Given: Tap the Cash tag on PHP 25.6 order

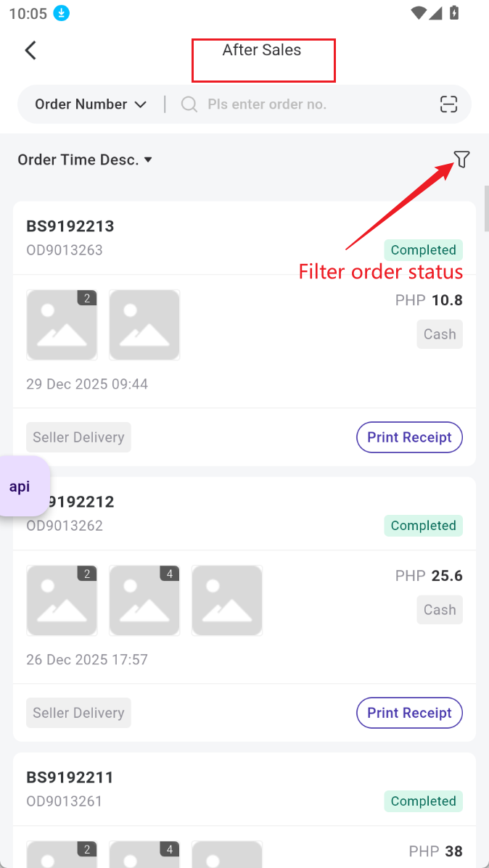Looking at the screenshot, I should [x=440, y=610].
